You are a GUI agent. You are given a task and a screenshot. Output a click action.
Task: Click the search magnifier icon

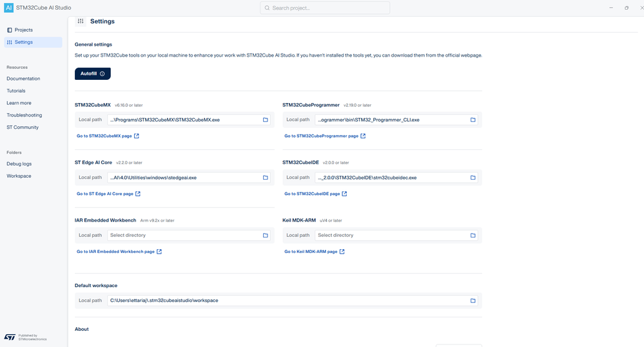[267, 8]
